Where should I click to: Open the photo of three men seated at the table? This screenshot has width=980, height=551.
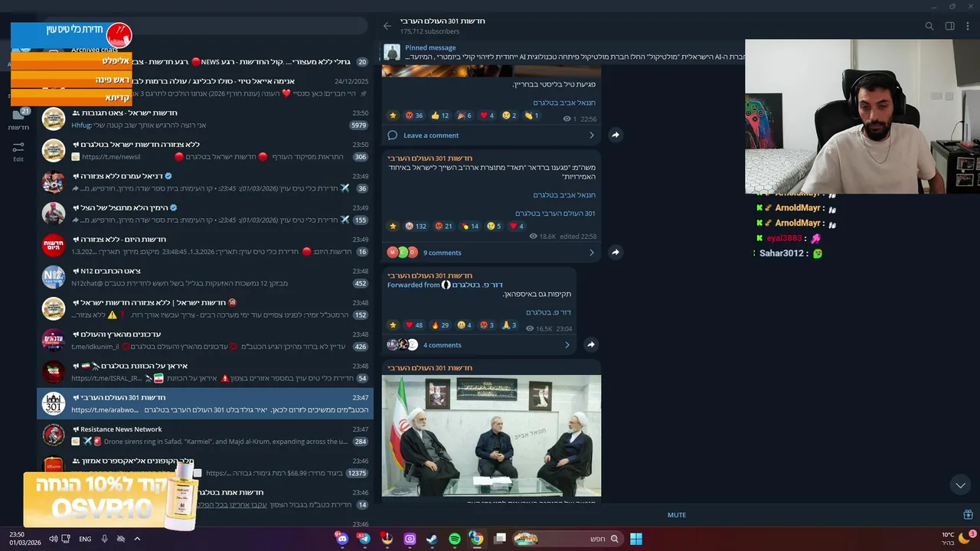492,435
